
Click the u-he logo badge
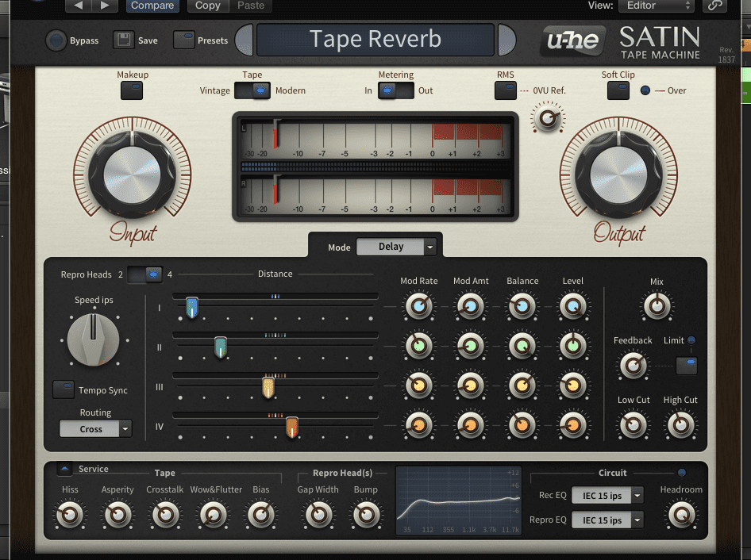[x=573, y=40]
